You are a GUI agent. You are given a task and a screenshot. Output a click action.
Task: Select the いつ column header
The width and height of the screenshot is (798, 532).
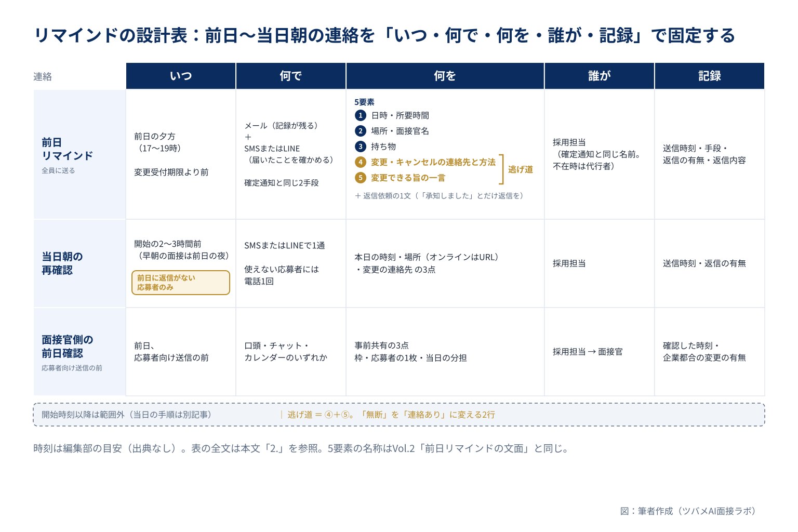click(181, 76)
